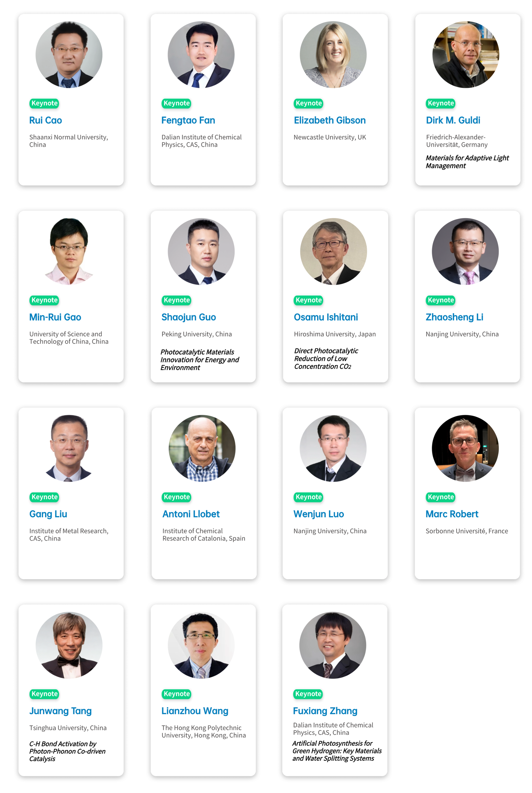Select the Elizabeth Gibson name heading
The width and height of the screenshot is (532, 793).
tap(329, 121)
